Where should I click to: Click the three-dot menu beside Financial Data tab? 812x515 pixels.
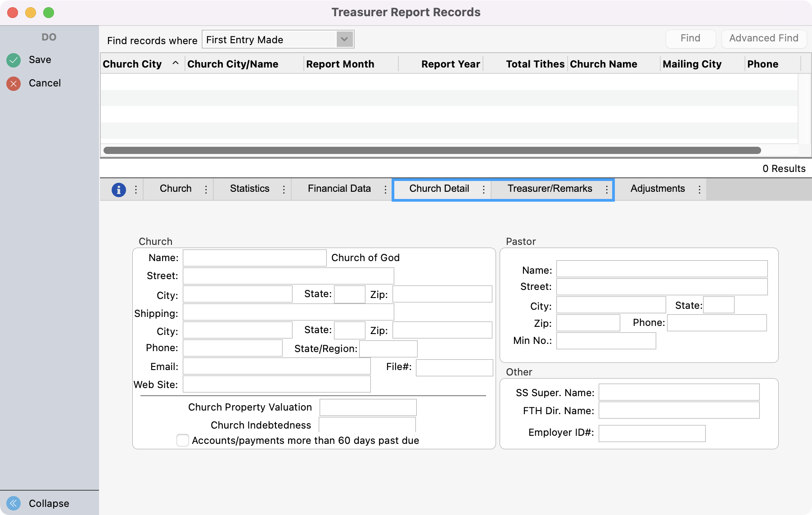point(386,190)
